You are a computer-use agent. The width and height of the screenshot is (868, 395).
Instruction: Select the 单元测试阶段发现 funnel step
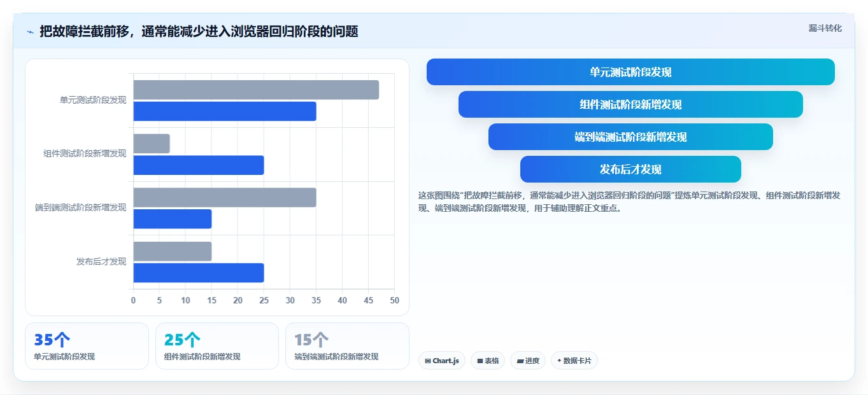(630, 72)
